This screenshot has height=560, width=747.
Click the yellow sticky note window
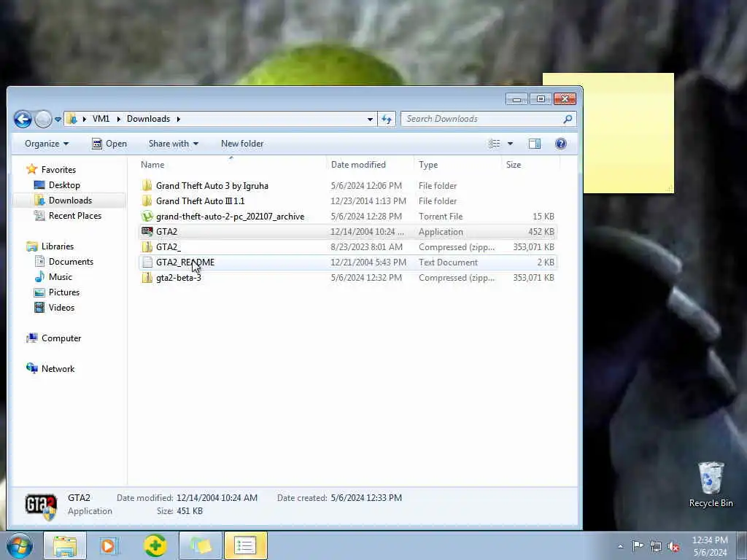click(628, 133)
